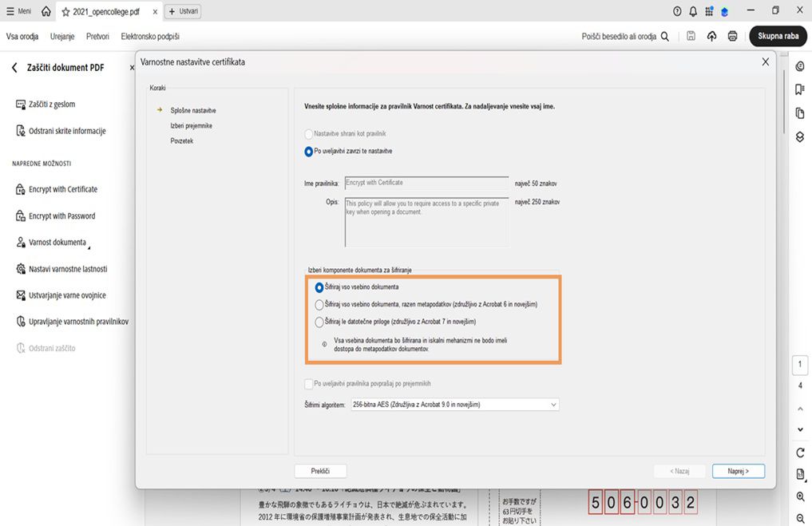
Task: Click the save diskette icon
Action: coord(691,36)
